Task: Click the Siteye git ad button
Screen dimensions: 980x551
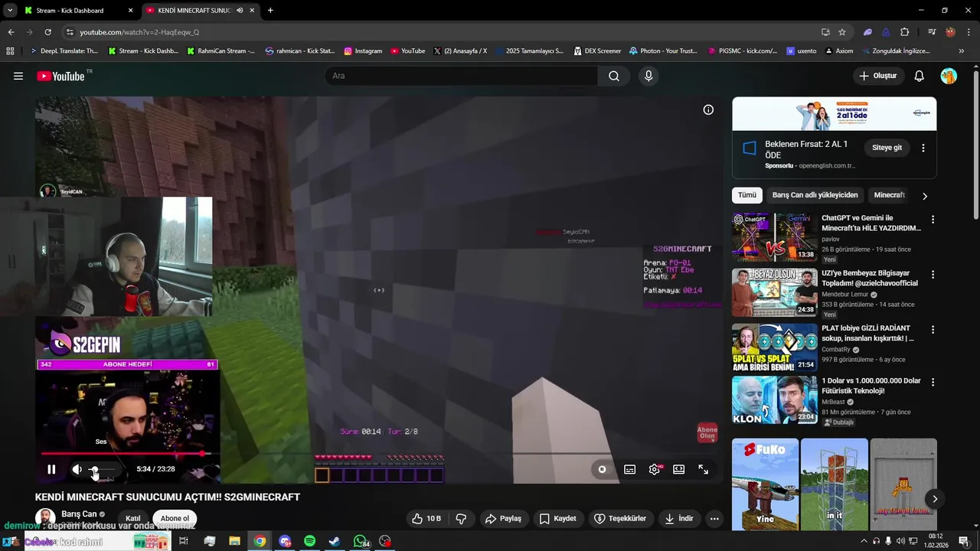Action: (x=887, y=148)
